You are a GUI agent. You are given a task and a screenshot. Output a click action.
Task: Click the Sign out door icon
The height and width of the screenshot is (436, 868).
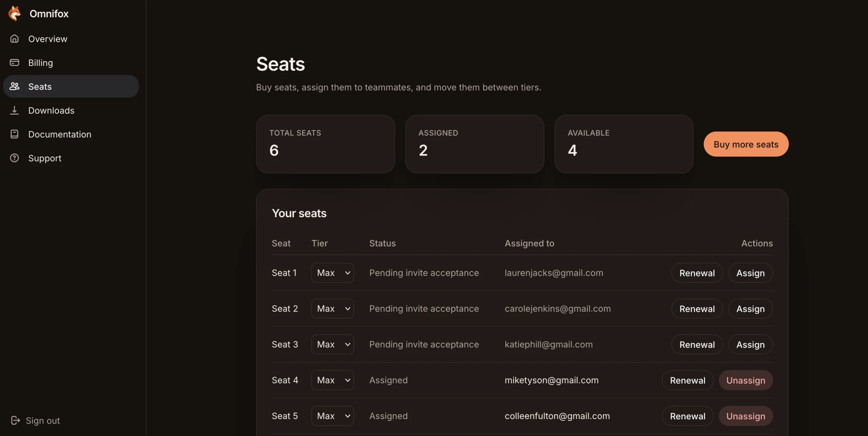(x=15, y=421)
